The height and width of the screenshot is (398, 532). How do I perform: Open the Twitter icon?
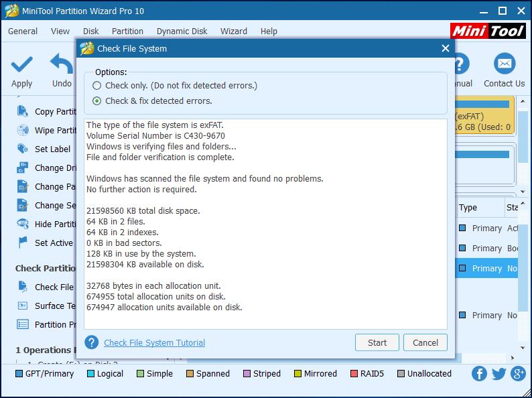point(498,374)
